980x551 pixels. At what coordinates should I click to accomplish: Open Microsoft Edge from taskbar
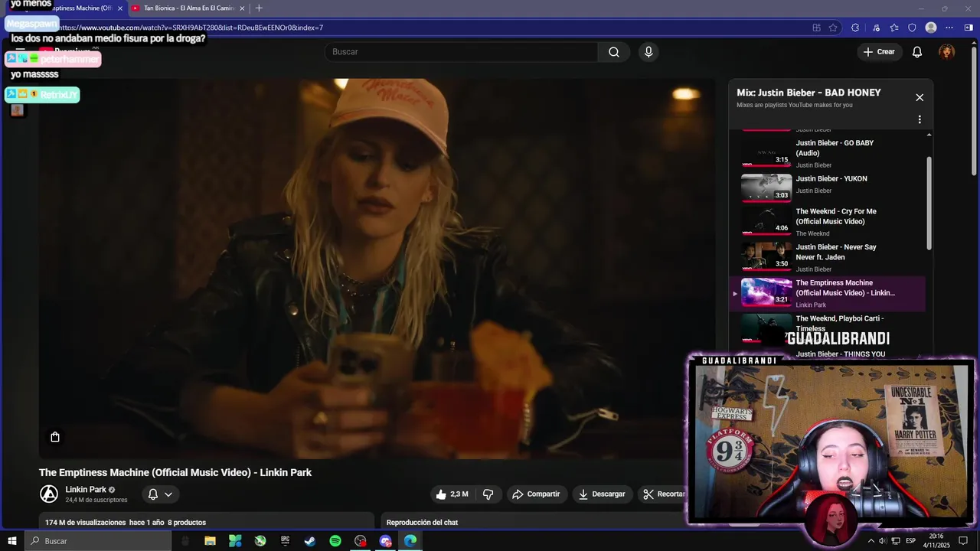tap(410, 541)
